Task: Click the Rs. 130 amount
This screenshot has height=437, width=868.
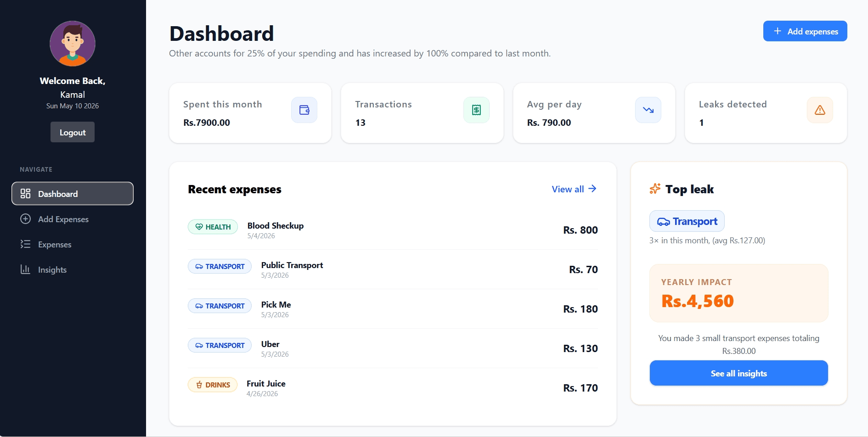Action: point(581,348)
